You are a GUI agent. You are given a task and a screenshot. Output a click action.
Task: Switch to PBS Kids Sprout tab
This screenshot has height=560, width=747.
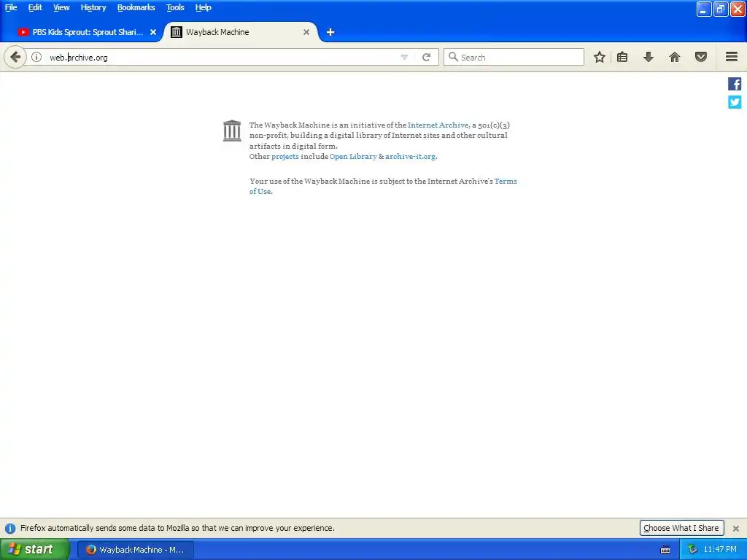click(x=86, y=32)
